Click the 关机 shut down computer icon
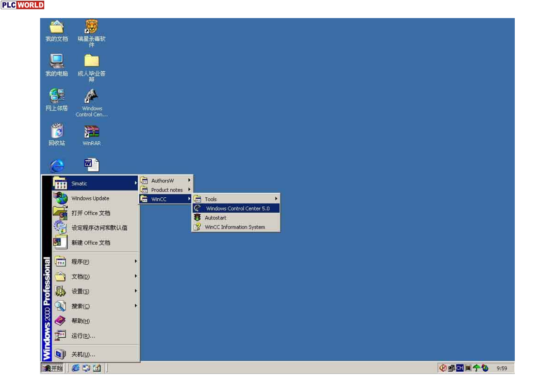Screen dimensions: 555x392 click(60, 354)
